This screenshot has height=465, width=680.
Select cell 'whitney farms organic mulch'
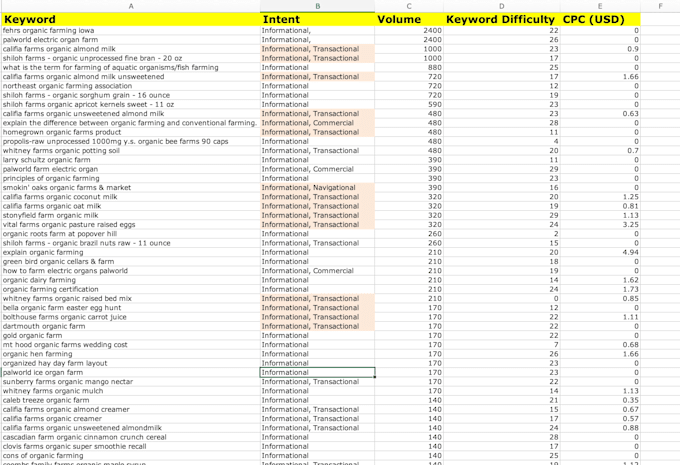pos(131,391)
